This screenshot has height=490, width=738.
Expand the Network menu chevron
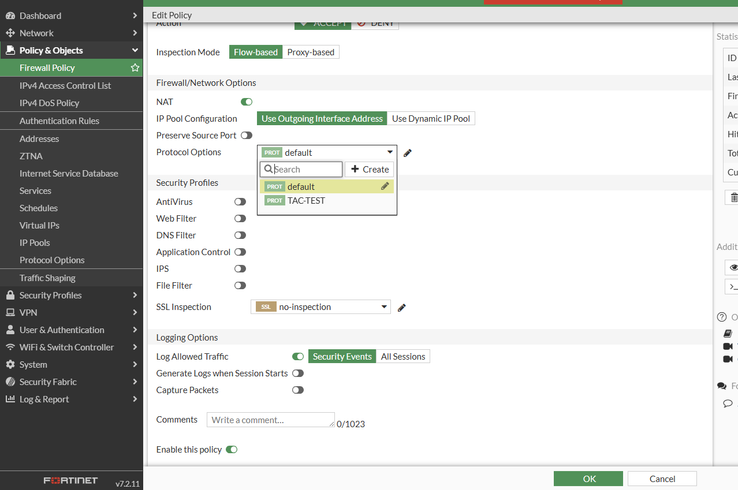tap(135, 33)
